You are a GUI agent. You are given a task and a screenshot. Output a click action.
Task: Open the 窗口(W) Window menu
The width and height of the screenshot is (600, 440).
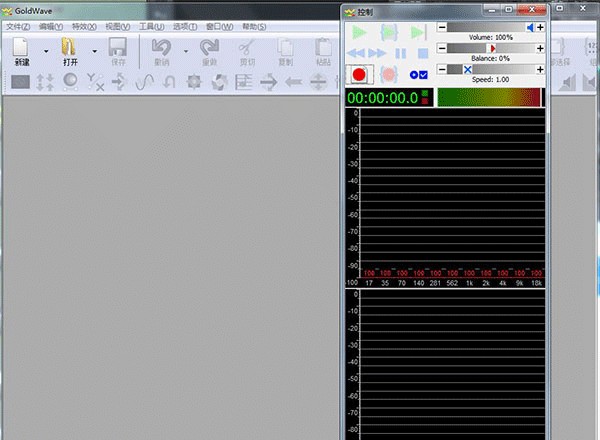(219, 26)
